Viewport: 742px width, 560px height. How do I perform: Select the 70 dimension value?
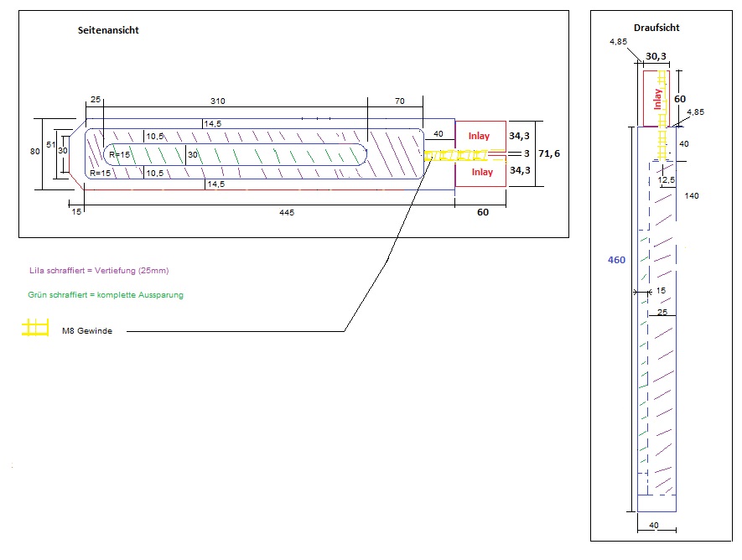point(399,101)
